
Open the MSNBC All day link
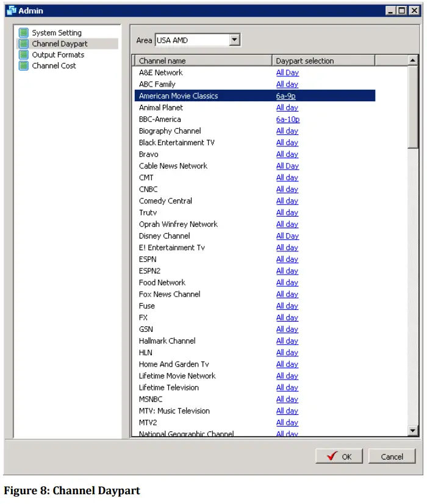tap(287, 399)
